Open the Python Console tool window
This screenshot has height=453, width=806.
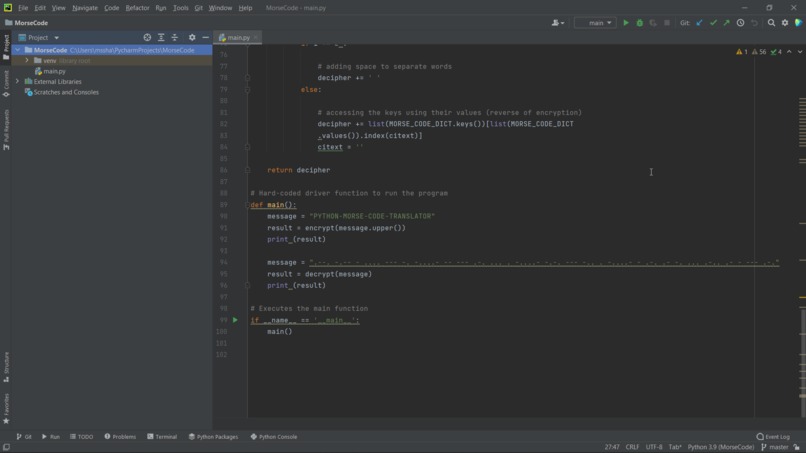point(274,437)
